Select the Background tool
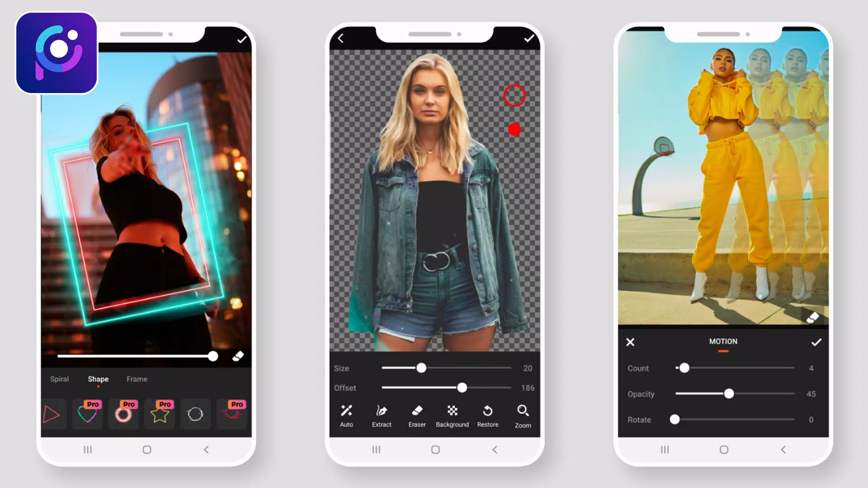 (x=453, y=415)
